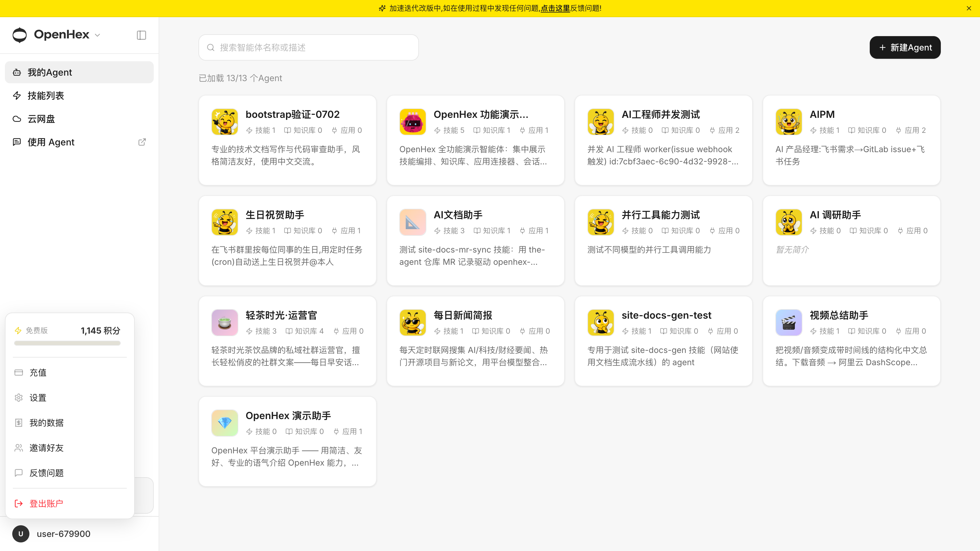This screenshot has height=551, width=980.
Task: Click external link icon beside 使用 Agent
Action: click(142, 142)
